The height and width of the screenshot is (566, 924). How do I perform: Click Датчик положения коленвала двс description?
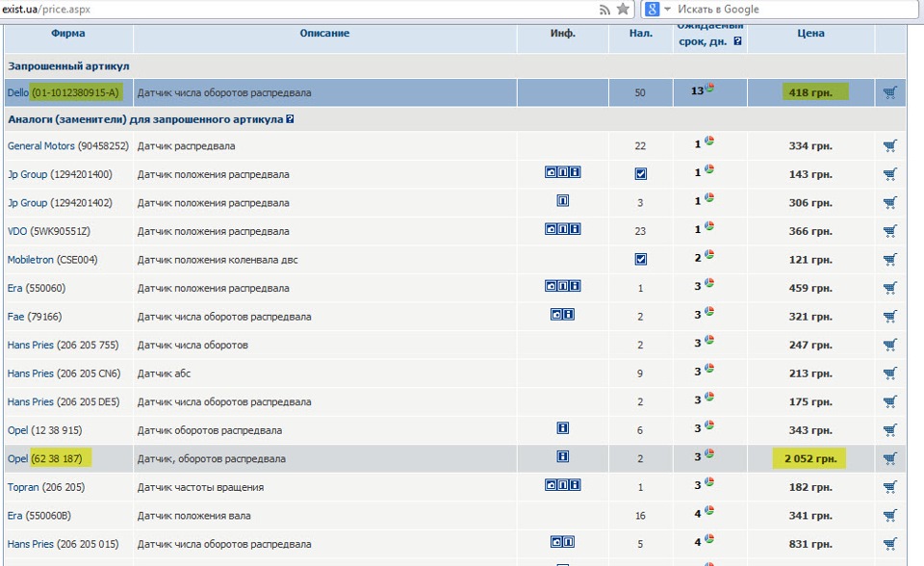point(218,260)
